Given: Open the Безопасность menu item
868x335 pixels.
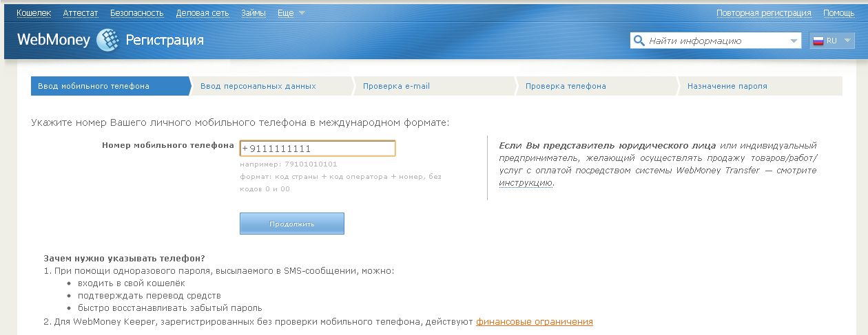Looking at the screenshot, I should pyautogui.click(x=136, y=13).
